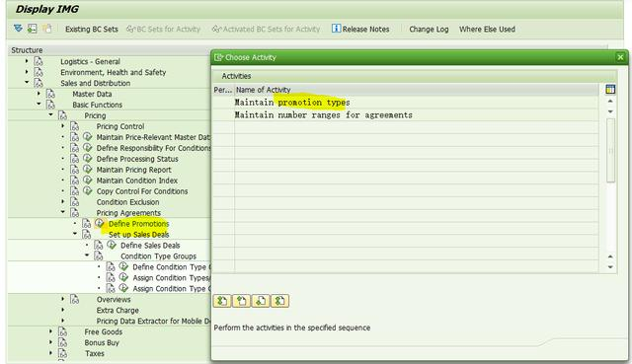This screenshot has height=364, width=632.
Task: Click column configuration icon in Activities table
Action: pos(610,90)
